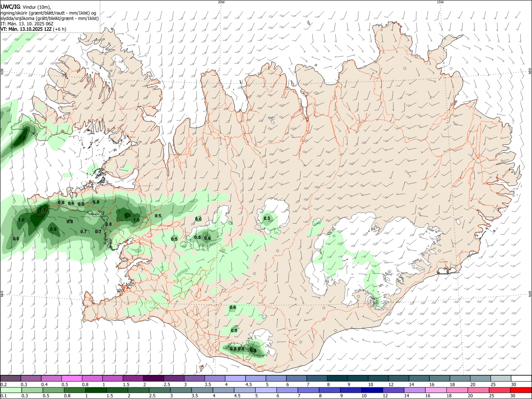Click the 'IT: Mán. 13. 10. 2025 06Z' line
Screen dimensions: 532x399
(27, 24)
